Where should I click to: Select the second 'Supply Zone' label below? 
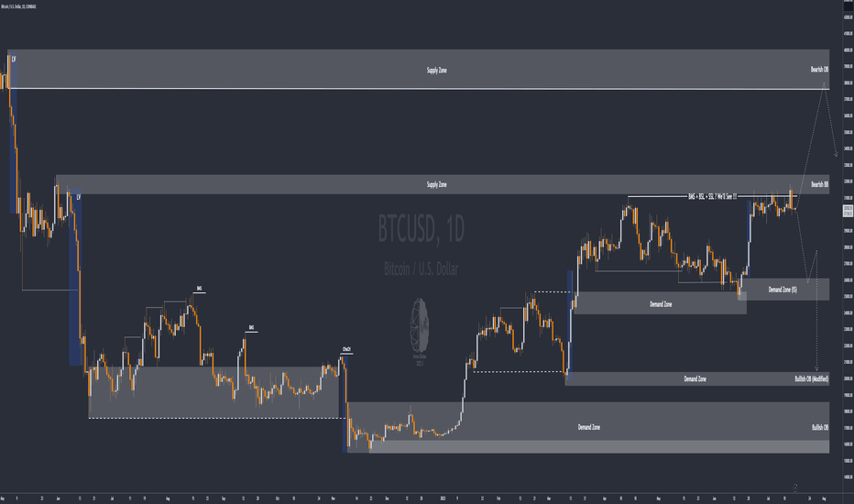click(x=437, y=185)
